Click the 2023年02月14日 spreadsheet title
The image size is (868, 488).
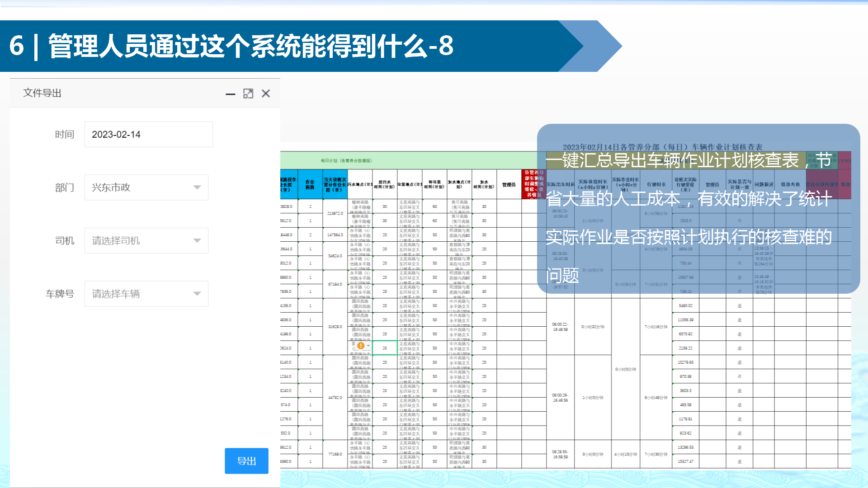pyautogui.click(x=663, y=147)
